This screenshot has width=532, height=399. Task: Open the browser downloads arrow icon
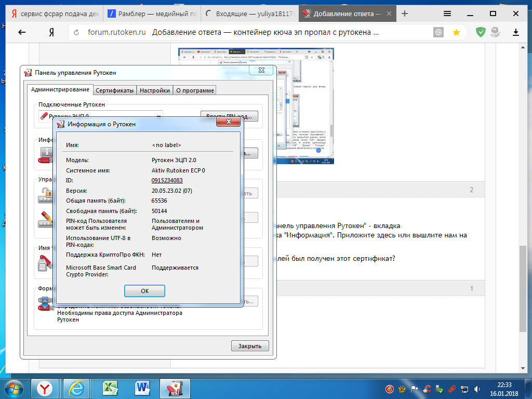point(515,32)
